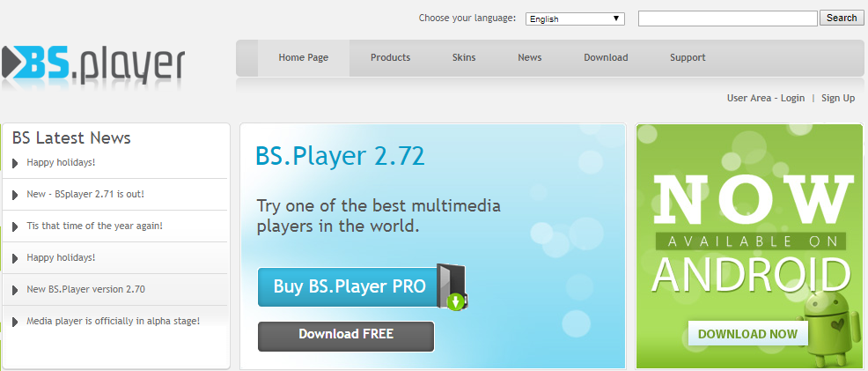
Task: Open the Home Page tab
Action: (x=304, y=57)
